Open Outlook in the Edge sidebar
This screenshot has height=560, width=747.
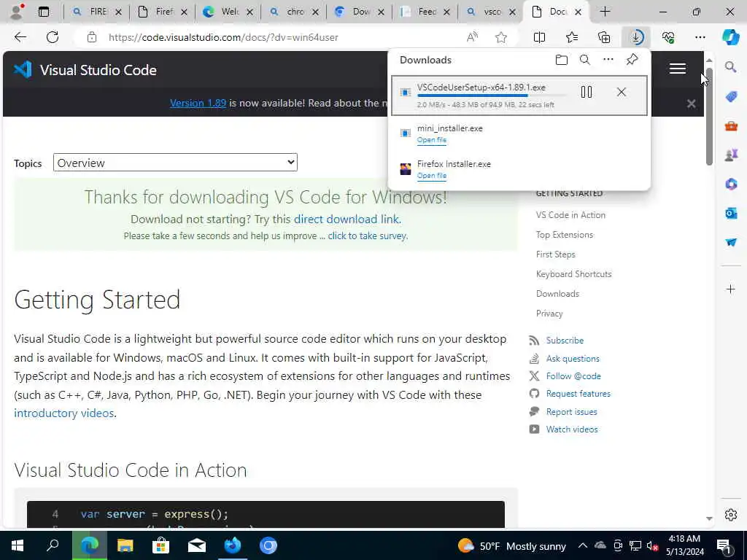tap(731, 213)
